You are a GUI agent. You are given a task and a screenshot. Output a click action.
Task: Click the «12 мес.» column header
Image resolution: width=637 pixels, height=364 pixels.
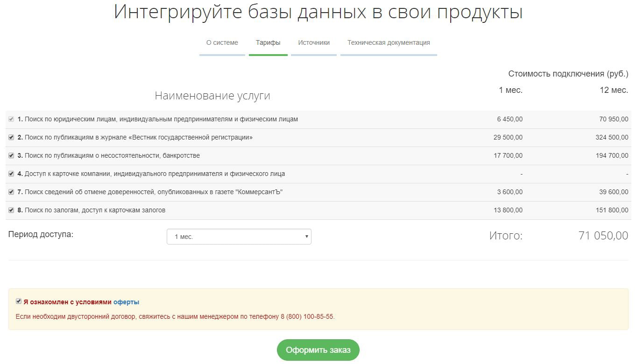pos(614,90)
